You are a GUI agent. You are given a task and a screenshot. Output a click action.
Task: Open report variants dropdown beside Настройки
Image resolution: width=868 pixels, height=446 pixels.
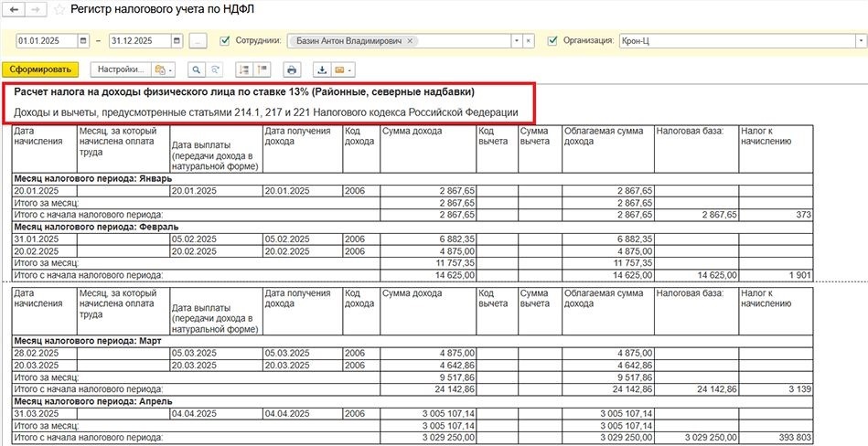click(164, 69)
